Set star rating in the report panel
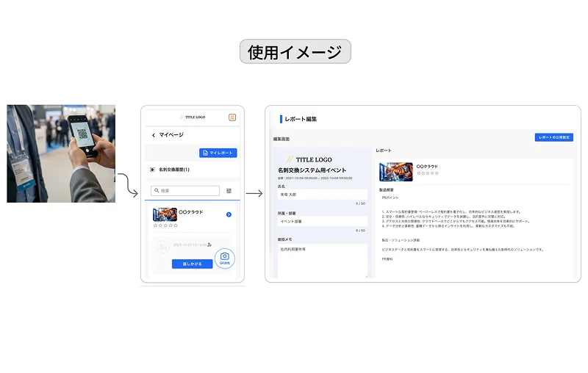This screenshot has height=373, width=588. (428, 173)
